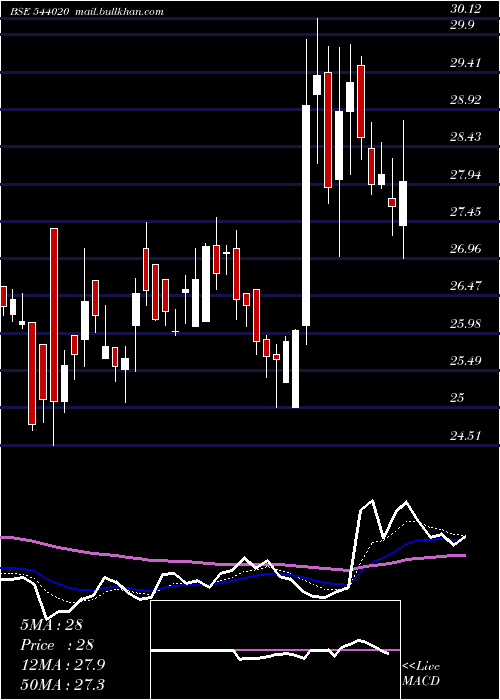Click the 26.47 price axis label
500x700 pixels.
(466, 285)
